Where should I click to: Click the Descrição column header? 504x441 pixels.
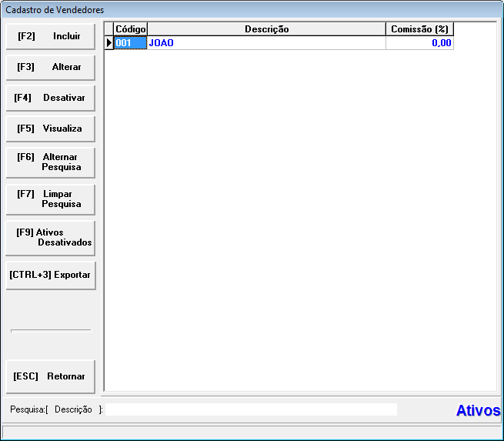pos(266,28)
